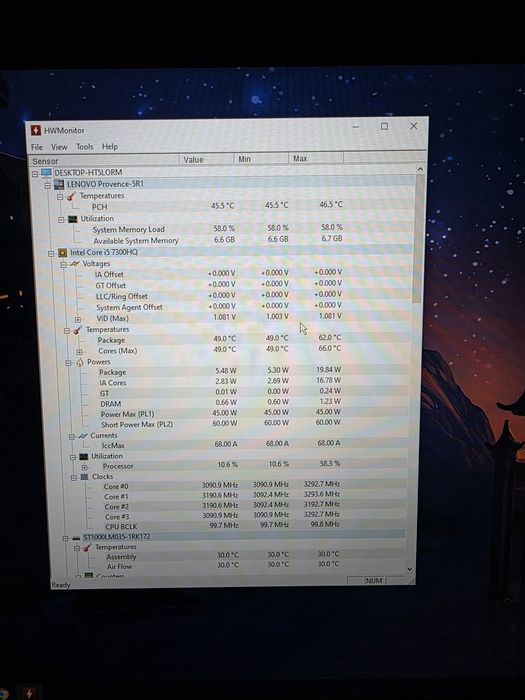Click the scrollbar down arrow
525x700 pixels.
(x=410, y=570)
